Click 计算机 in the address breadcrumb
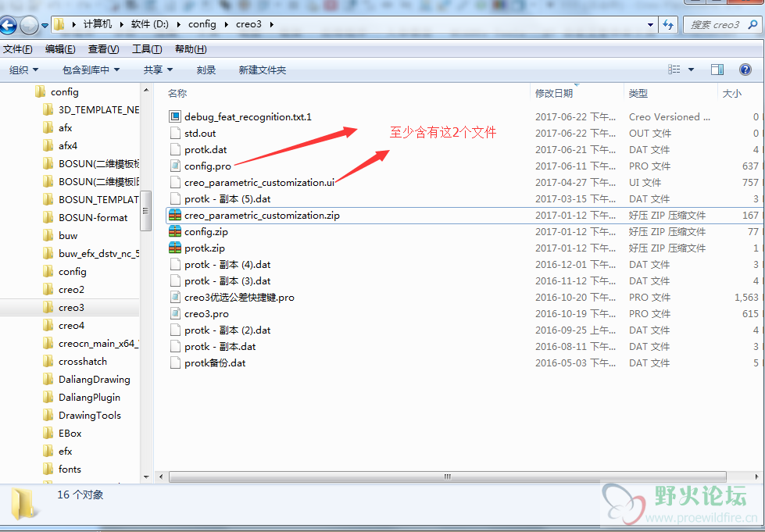This screenshot has width=765, height=532. click(x=98, y=24)
